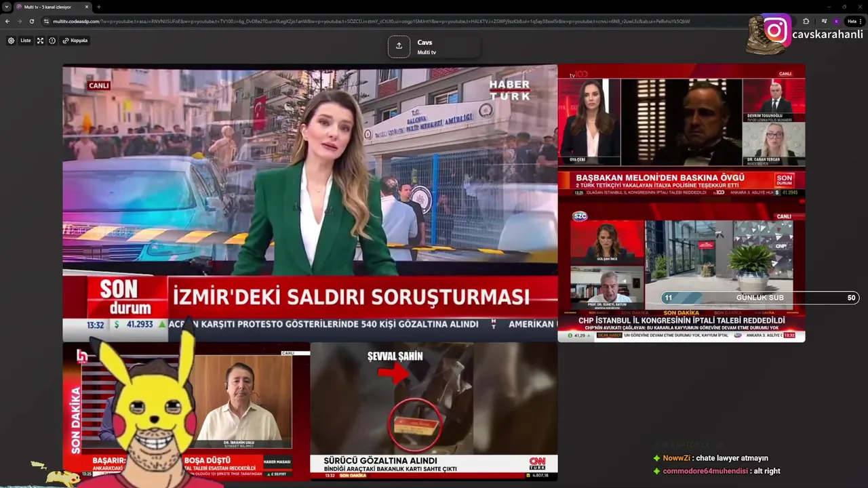868x488 pixels.
Task: Minimize the browser window
Action: [828, 7]
